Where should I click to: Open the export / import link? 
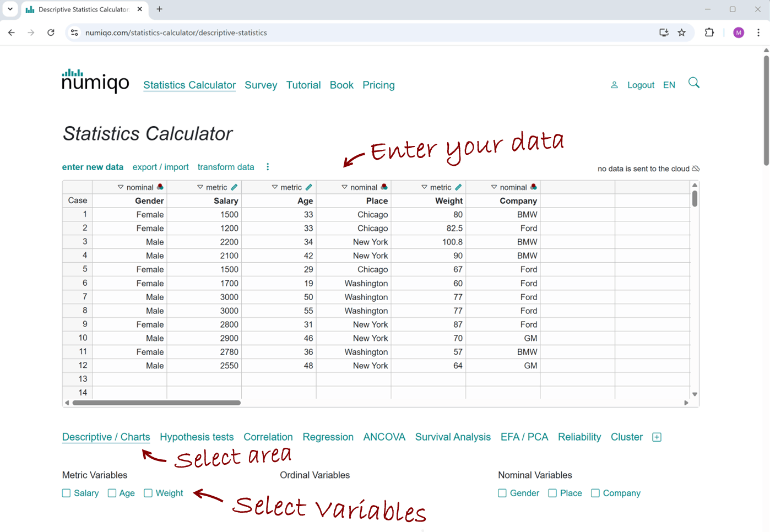coord(160,167)
